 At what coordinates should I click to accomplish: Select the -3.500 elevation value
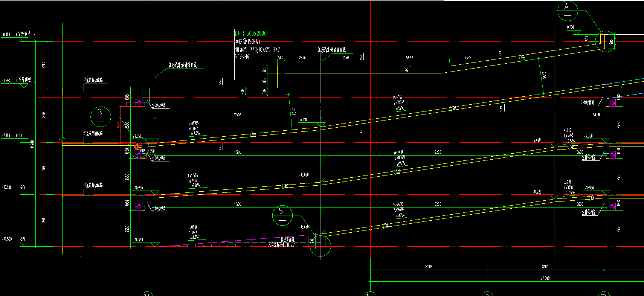point(6,81)
